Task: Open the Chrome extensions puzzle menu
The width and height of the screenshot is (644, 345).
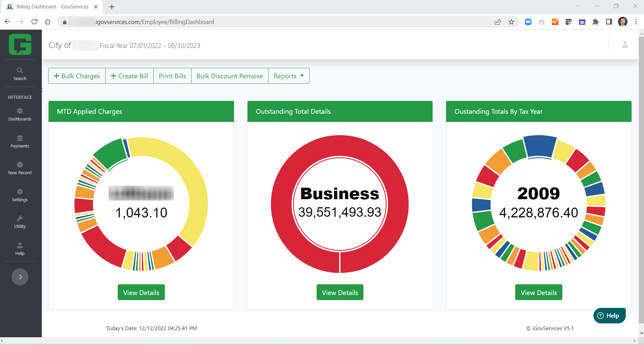Action: pos(596,22)
